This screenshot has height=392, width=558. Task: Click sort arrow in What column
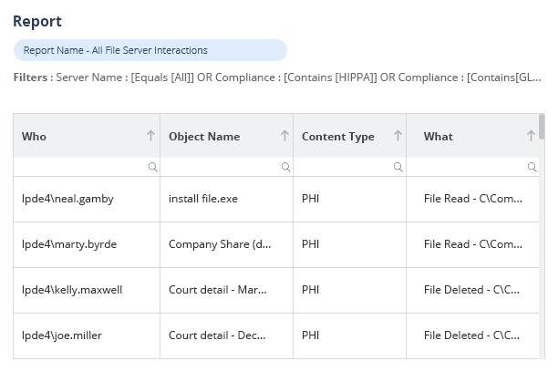(x=531, y=136)
